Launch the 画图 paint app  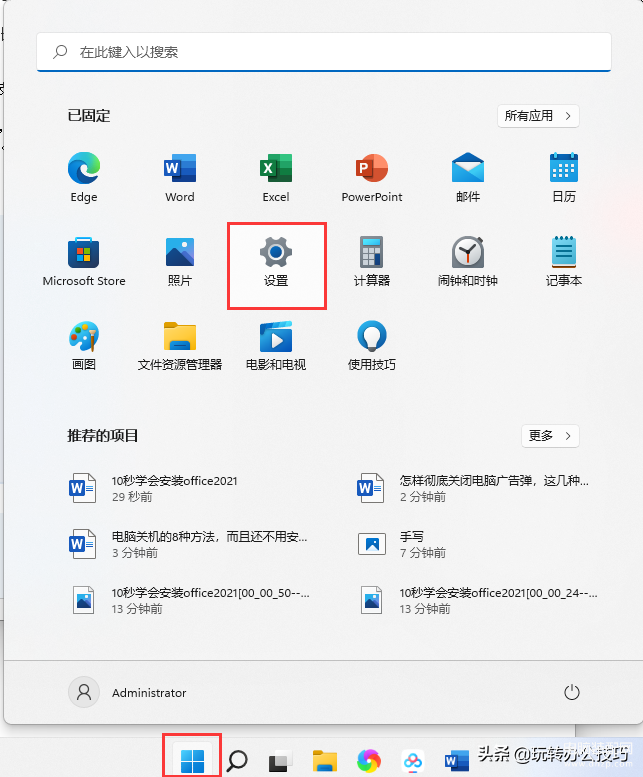84,345
